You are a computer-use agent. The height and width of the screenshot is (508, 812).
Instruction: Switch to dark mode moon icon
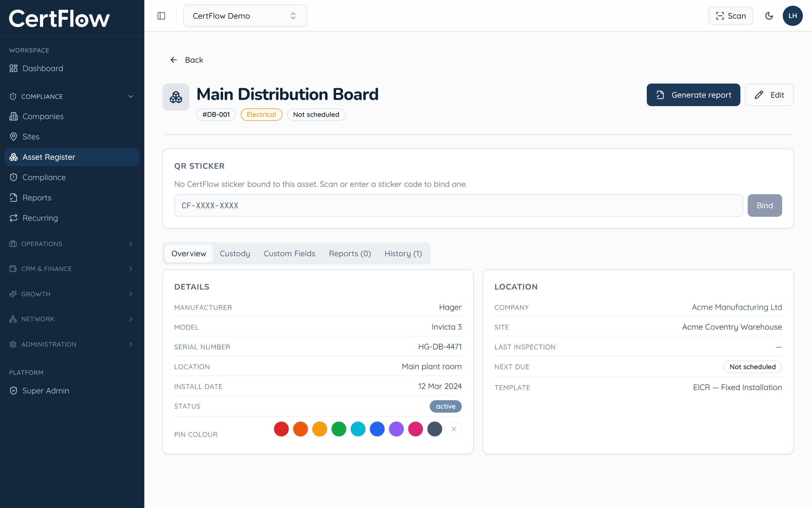click(769, 16)
